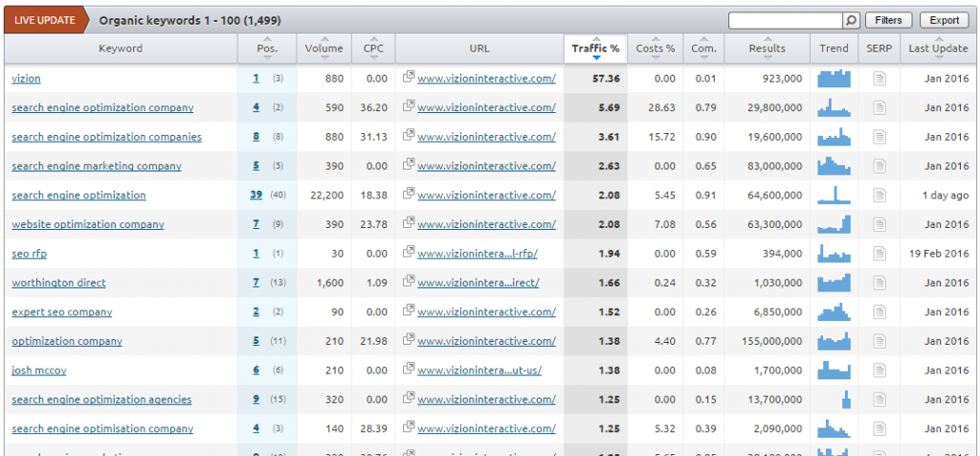The height and width of the screenshot is (456, 980).
Task: Open SERP snapshot for seo rfp row
Action: click(x=880, y=254)
